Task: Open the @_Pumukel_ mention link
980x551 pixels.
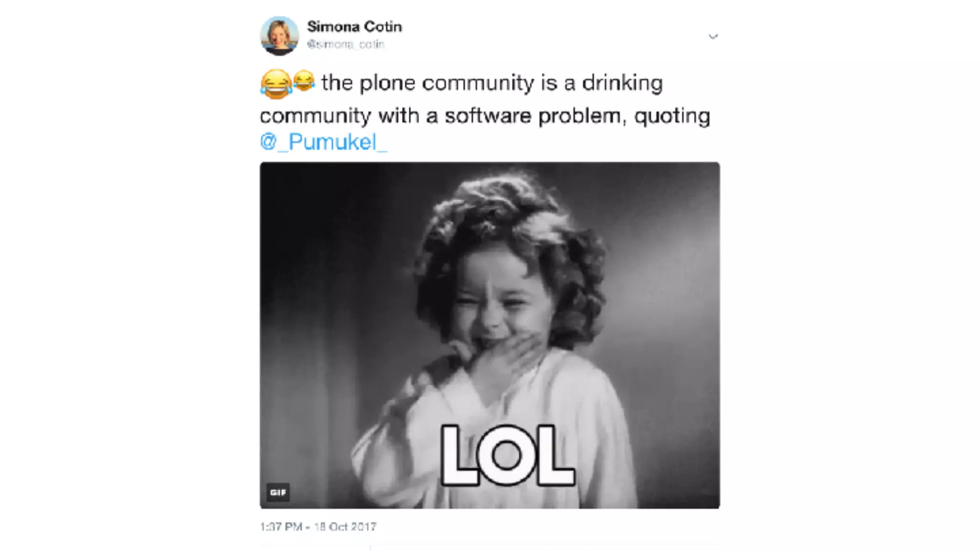Action: point(323,142)
